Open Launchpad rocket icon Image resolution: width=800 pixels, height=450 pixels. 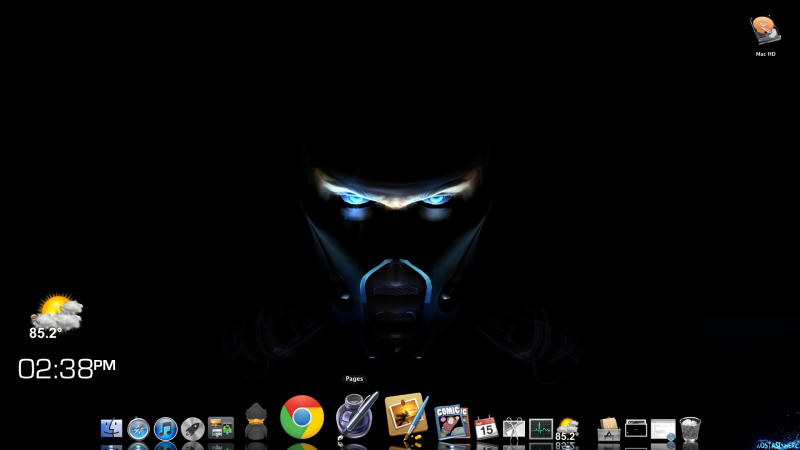tap(193, 429)
